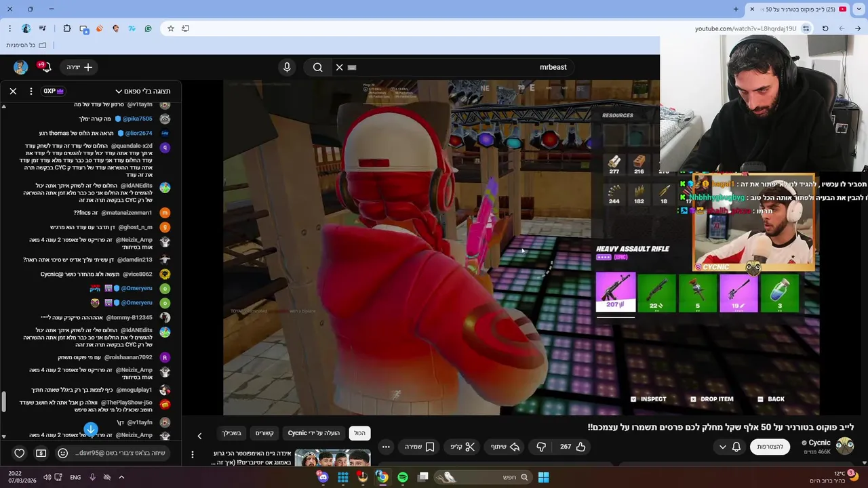
Task: Open the volume control in the system tray
Action: [x=47, y=477]
